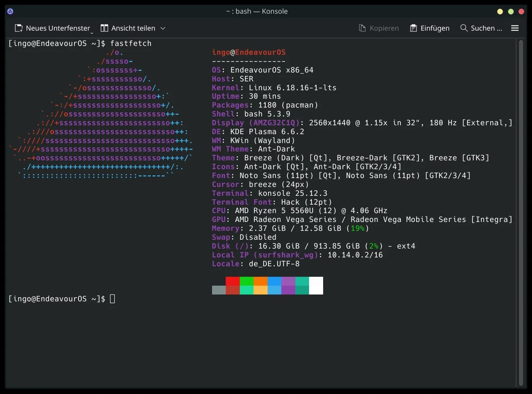
Task: Click the "~ : bash — Konsole" window title
Action: [257, 11]
